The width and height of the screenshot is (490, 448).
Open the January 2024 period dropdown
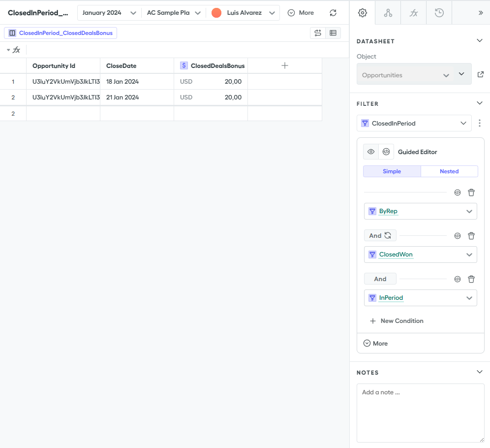click(109, 13)
